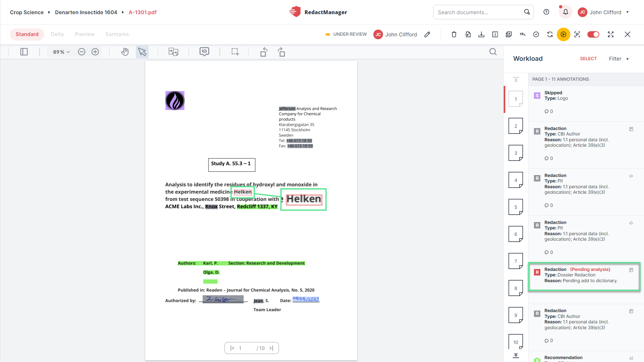
Task: Switch to Delta tab
Action: point(57,34)
